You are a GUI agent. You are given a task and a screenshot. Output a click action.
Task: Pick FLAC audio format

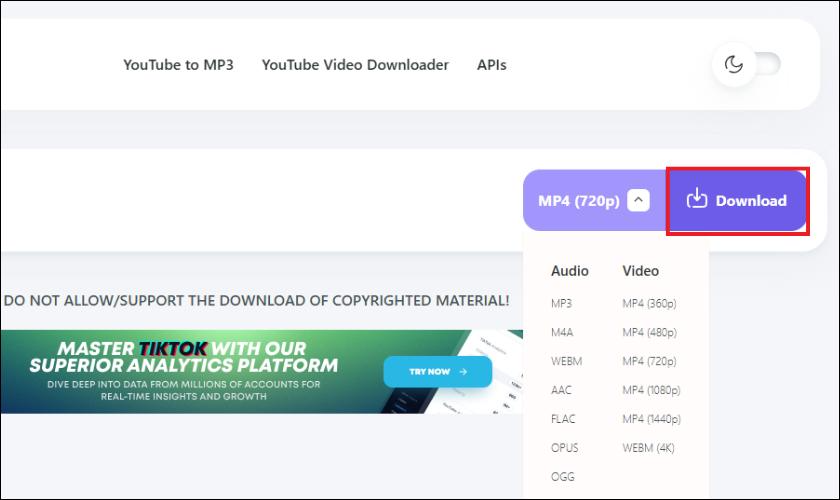[563, 419]
